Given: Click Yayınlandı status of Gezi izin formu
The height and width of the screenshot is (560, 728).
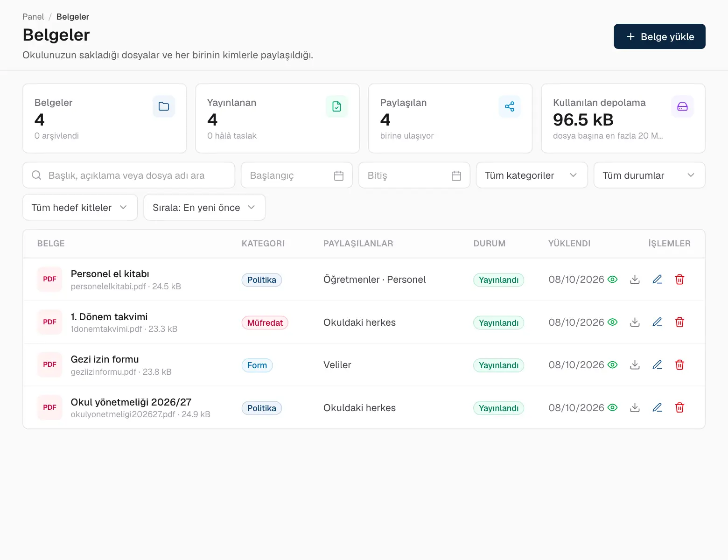Looking at the screenshot, I should click(498, 365).
